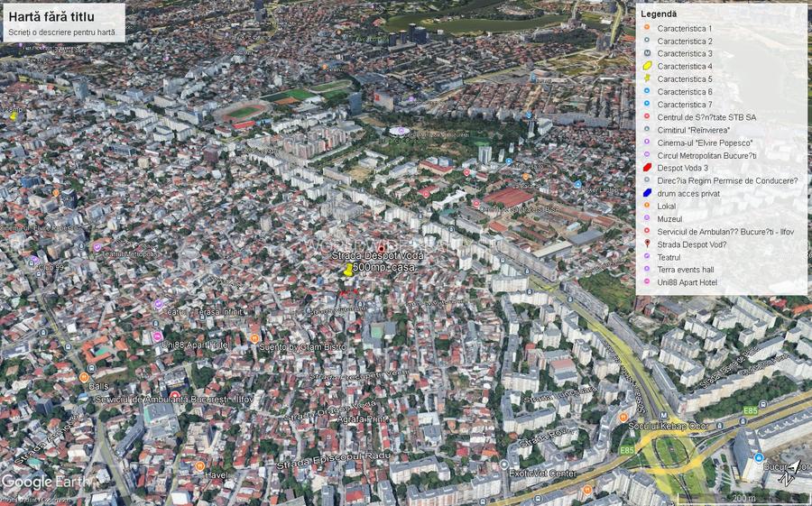812x506 pixels.
Task: Click Cimitirul "Reînvierea" legend entry
Action: (694, 130)
